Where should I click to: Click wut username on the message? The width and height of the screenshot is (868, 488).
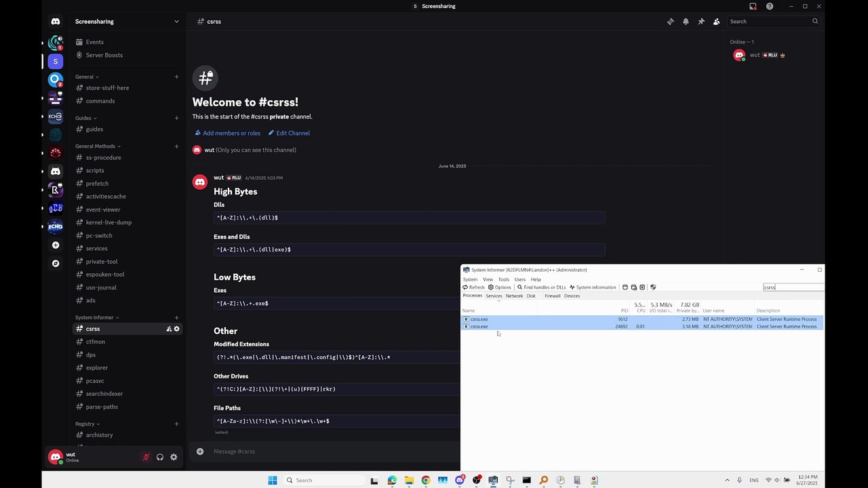[218, 178]
